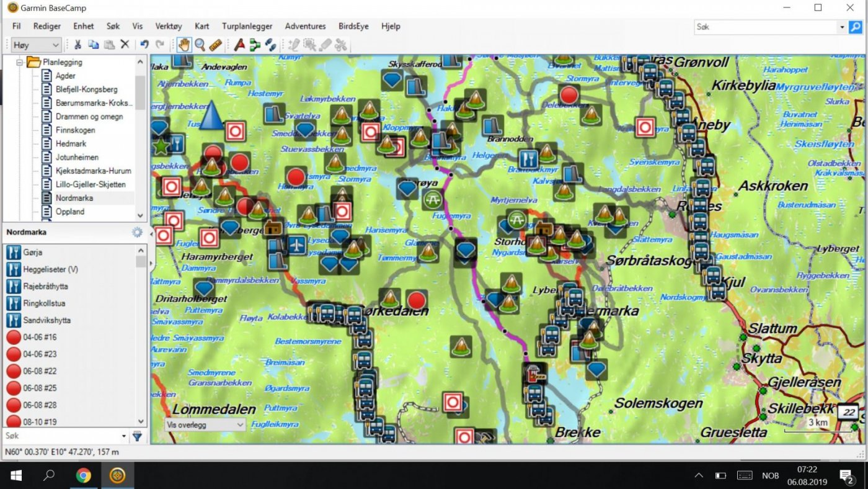
Task: Open the Vis overlegg dropdown on map
Action: (x=205, y=425)
